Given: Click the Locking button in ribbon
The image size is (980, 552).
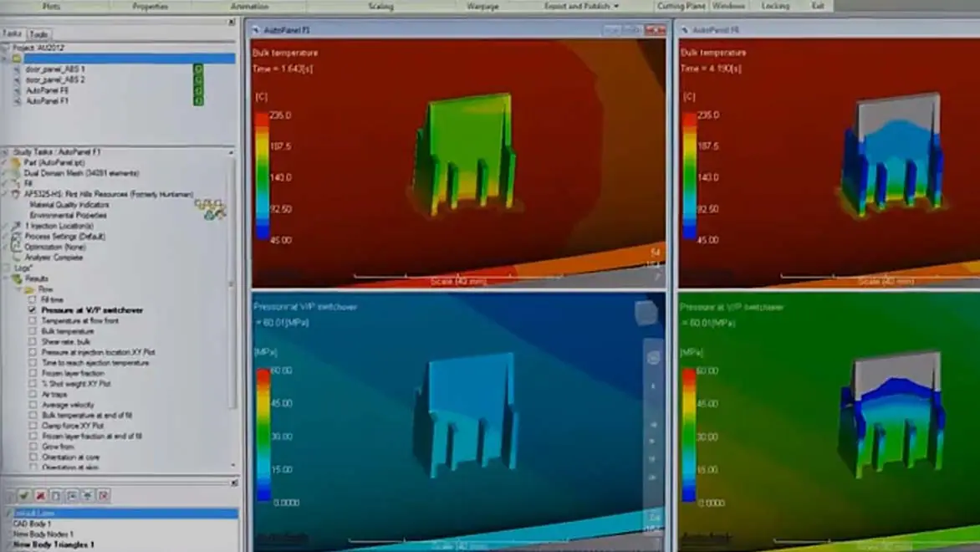Looking at the screenshot, I should [774, 7].
